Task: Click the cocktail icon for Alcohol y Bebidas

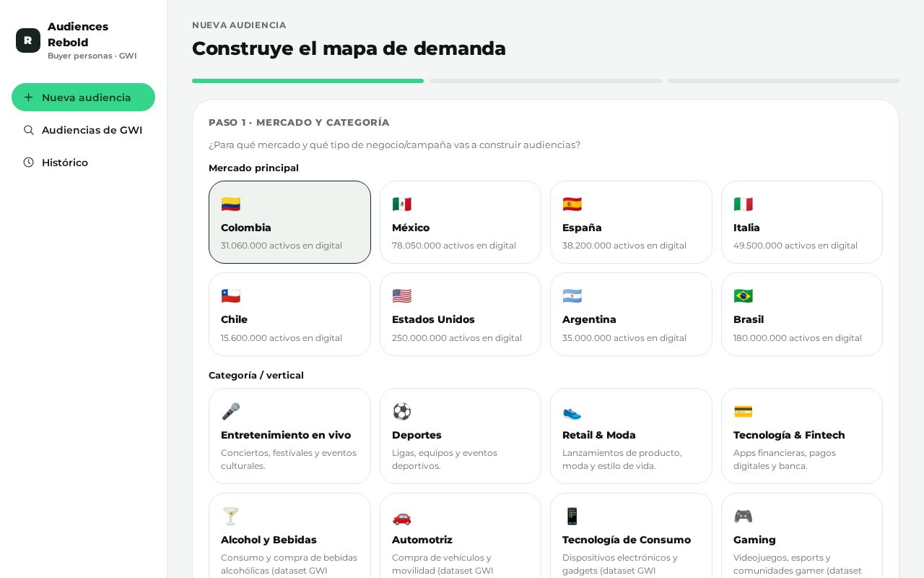Action: click(230, 517)
